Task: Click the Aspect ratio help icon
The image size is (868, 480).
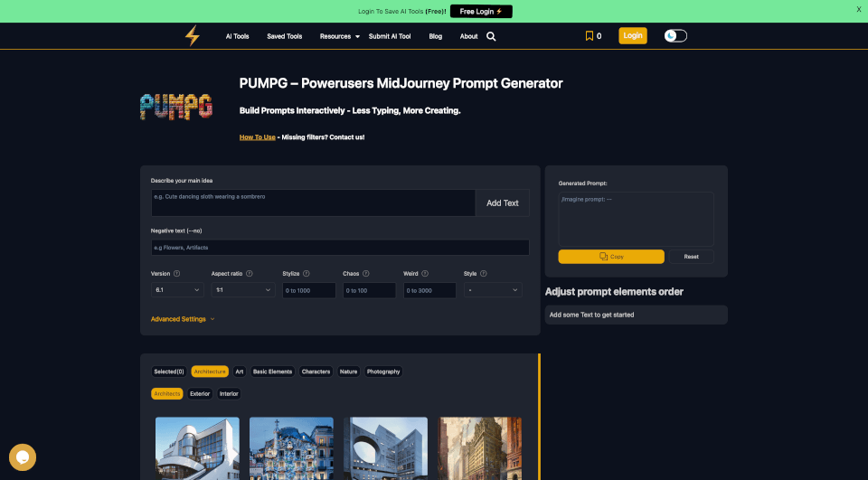Action: tap(250, 274)
